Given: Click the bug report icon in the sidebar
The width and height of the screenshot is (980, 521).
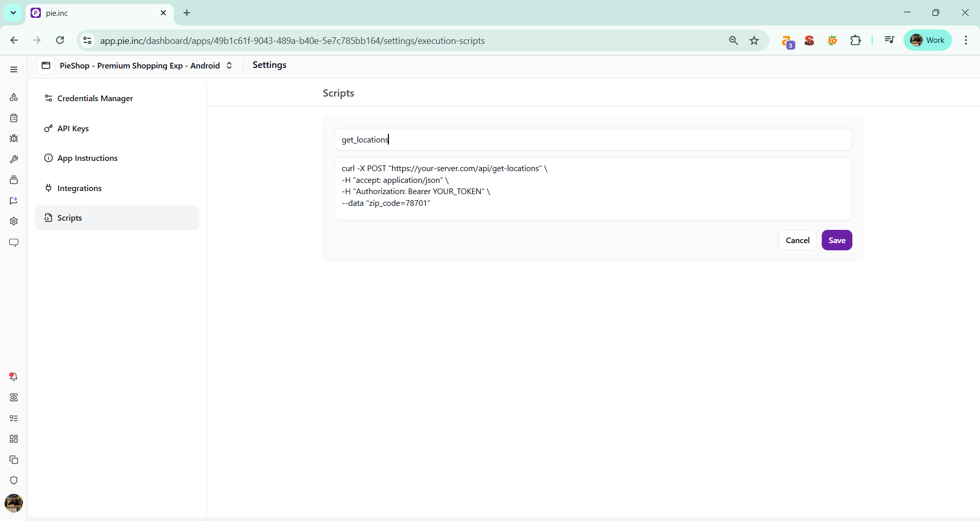Looking at the screenshot, I should 14,138.
